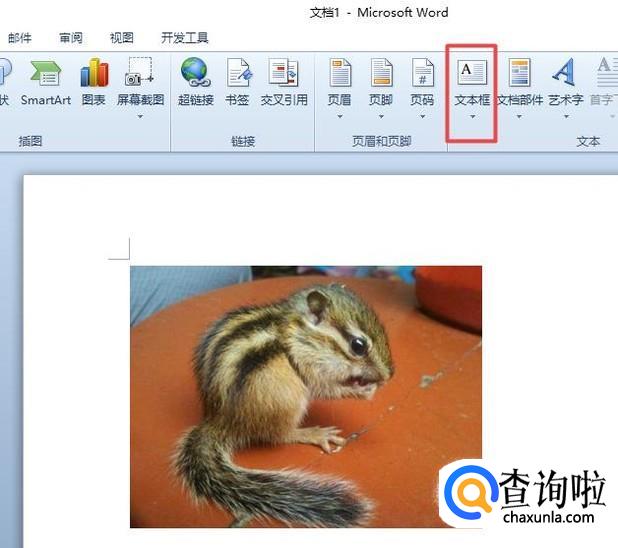This screenshot has height=548, width=618.
Task: Open the 页码 page number dropdown arrow
Action: pos(422,117)
